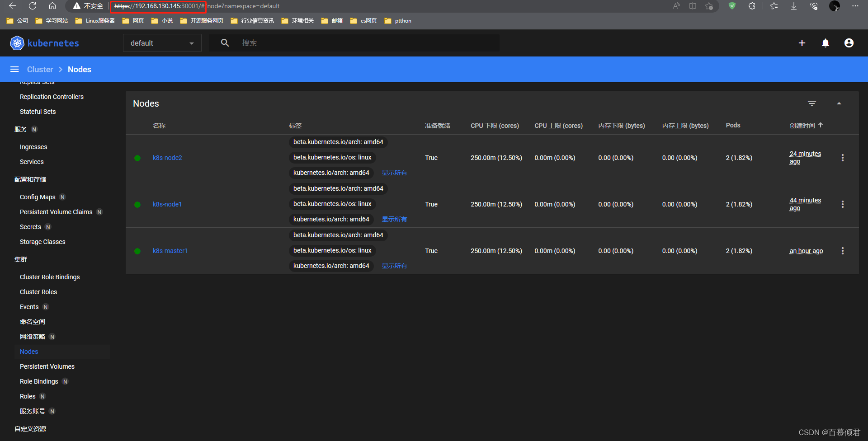Click the browser home icon
Image resolution: width=868 pixels, height=441 pixels.
point(52,6)
